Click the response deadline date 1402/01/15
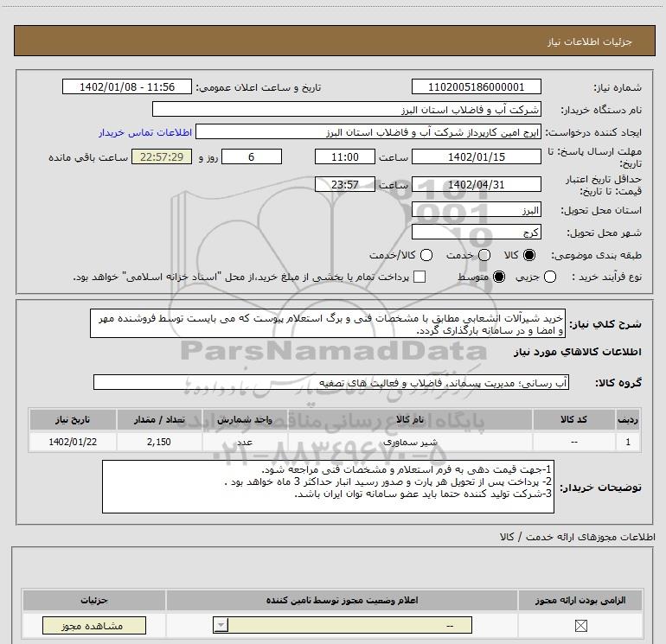666x644 pixels. tap(476, 157)
